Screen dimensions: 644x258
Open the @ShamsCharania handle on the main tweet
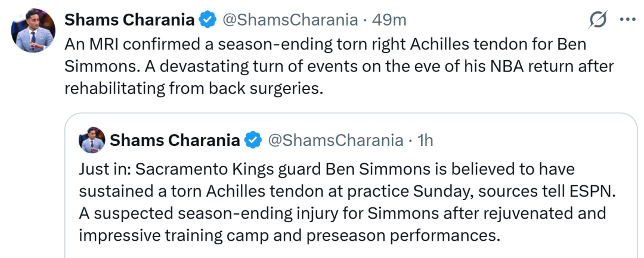pos(290,20)
